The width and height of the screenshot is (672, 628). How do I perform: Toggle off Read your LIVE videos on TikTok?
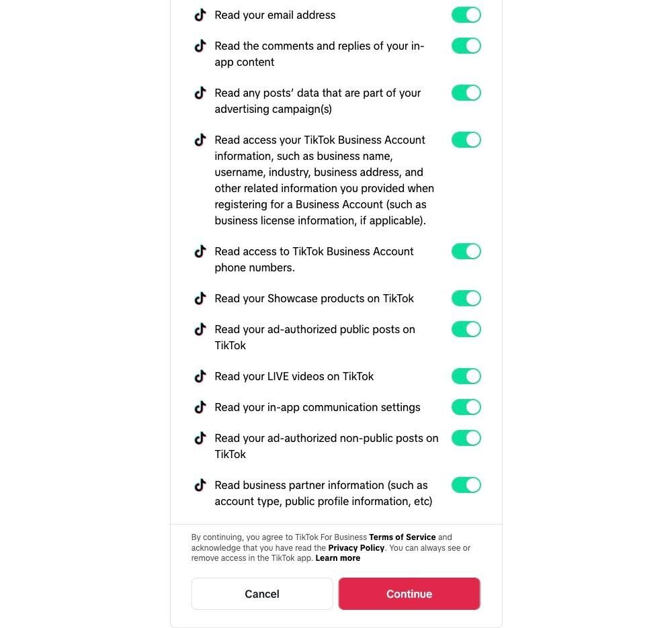466,376
